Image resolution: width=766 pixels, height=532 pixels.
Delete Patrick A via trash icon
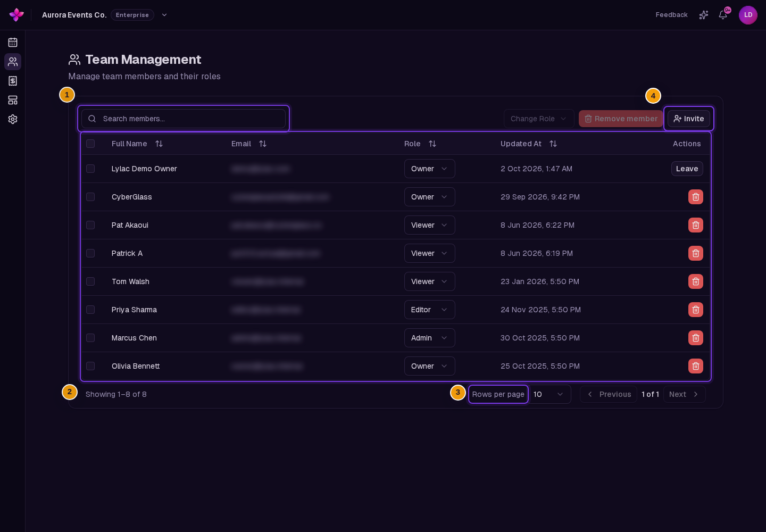696,253
